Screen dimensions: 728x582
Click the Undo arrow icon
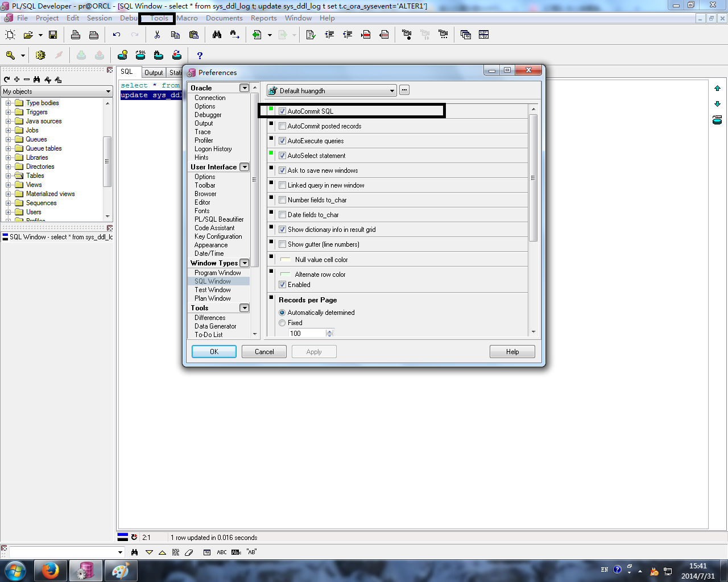click(x=117, y=35)
